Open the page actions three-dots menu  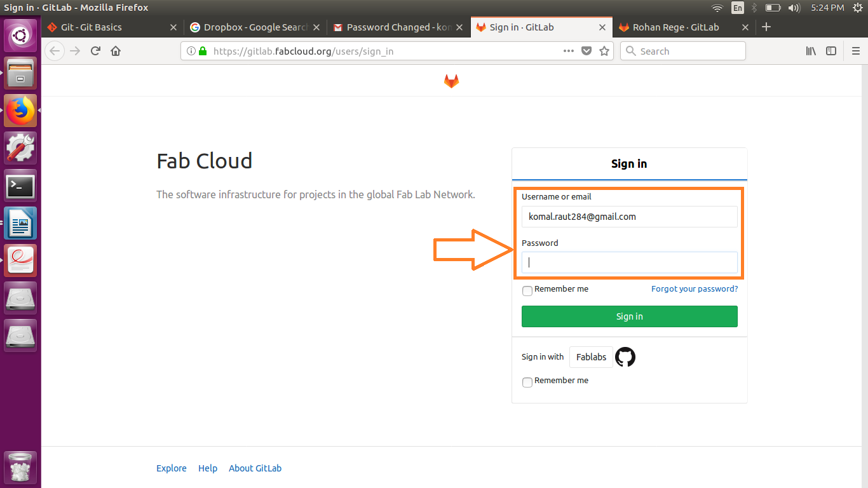coord(569,51)
